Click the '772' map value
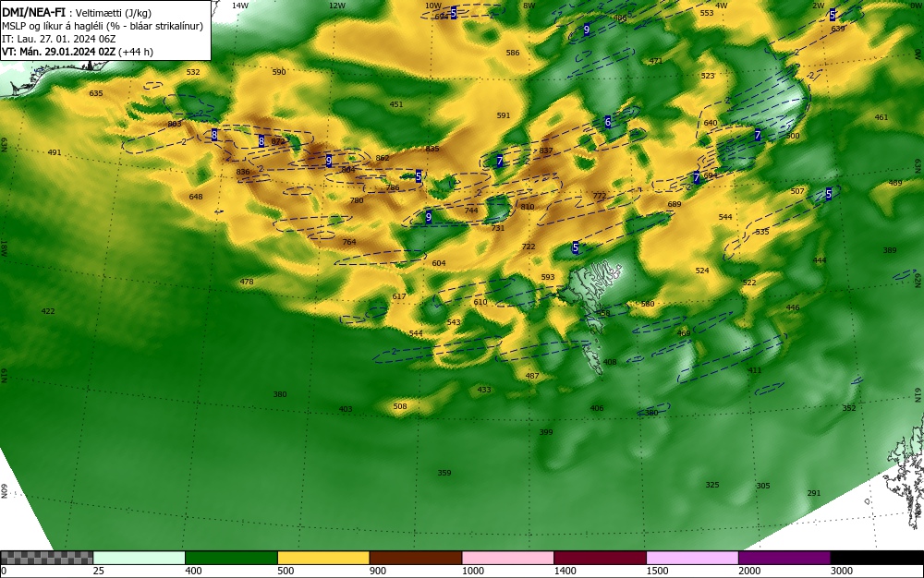This screenshot has height=578, width=924. 600,196
